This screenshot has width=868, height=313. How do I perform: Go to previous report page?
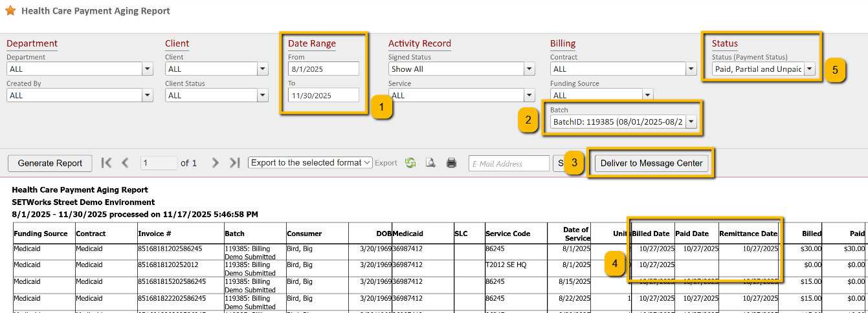tap(126, 163)
